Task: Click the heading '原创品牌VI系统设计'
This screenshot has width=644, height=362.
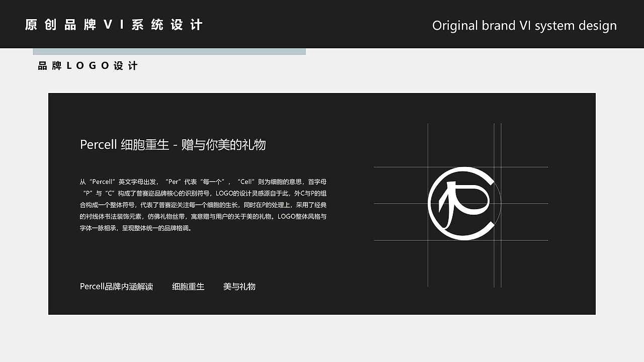Action: click(114, 25)
